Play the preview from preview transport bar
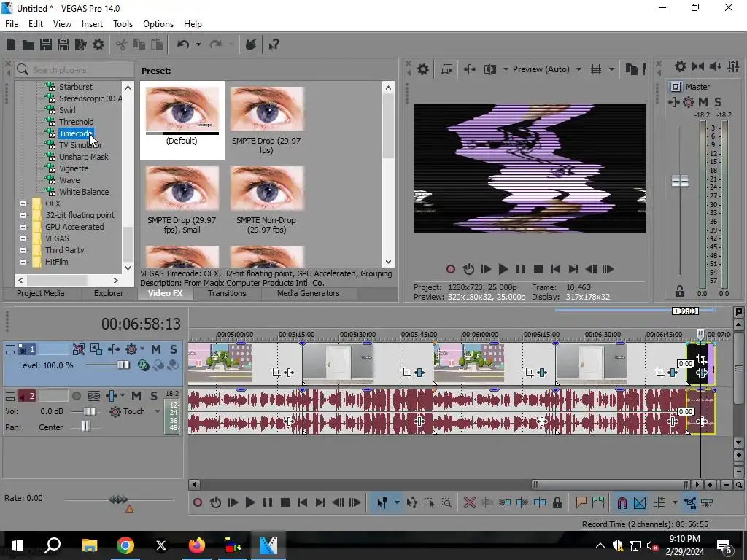747x560 pixels. 503,269
